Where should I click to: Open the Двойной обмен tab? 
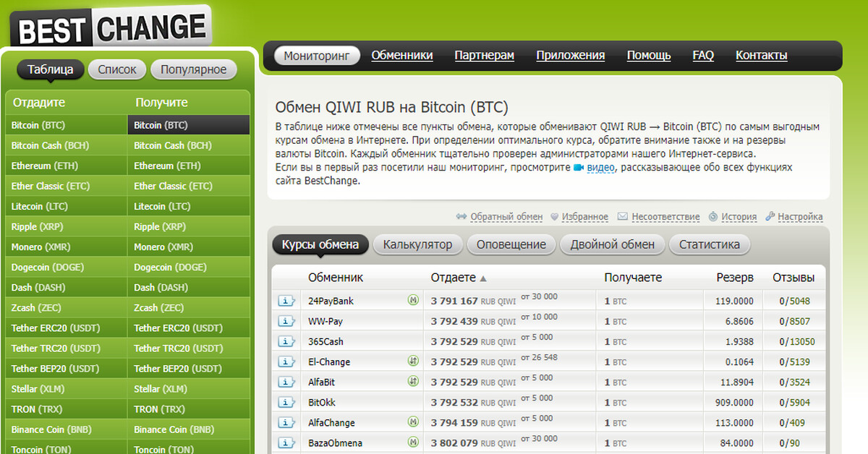[x=613, y=244]
